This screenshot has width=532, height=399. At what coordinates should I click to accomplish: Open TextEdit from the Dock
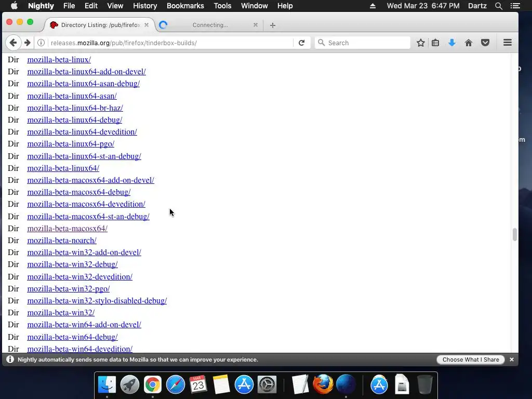pyautogui.click(x=300, y=385)
